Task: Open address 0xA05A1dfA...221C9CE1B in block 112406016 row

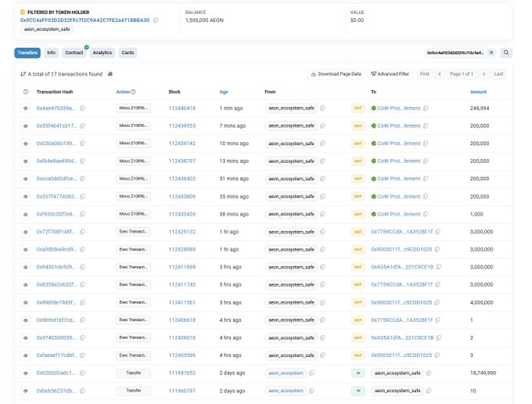Action: point(402,337)
